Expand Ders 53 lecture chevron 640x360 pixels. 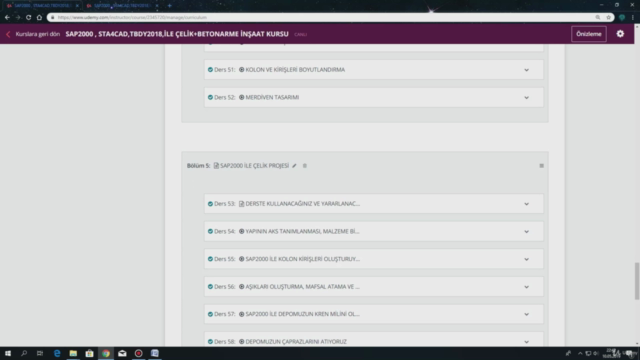click(x=527, y=204)
